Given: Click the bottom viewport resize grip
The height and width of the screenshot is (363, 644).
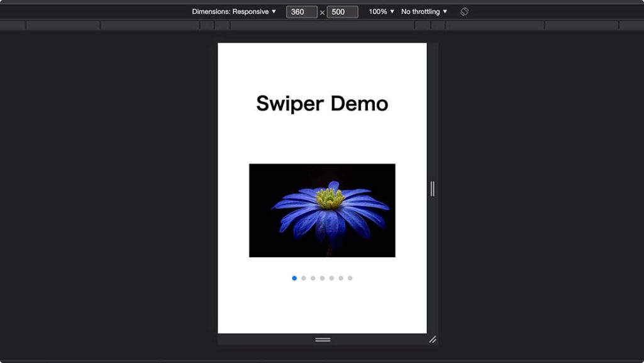Looking at the screenshot, I should pyautogui.click(x=322, y=339).
